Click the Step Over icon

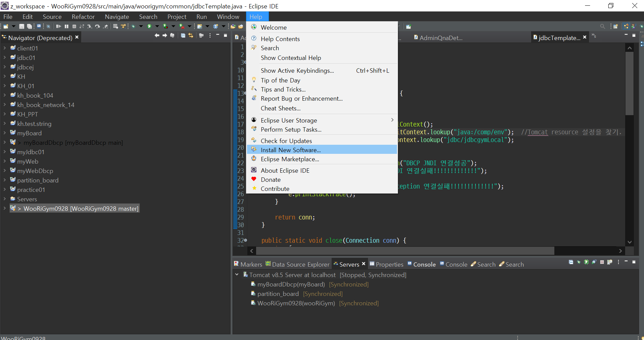pos(97,26)
